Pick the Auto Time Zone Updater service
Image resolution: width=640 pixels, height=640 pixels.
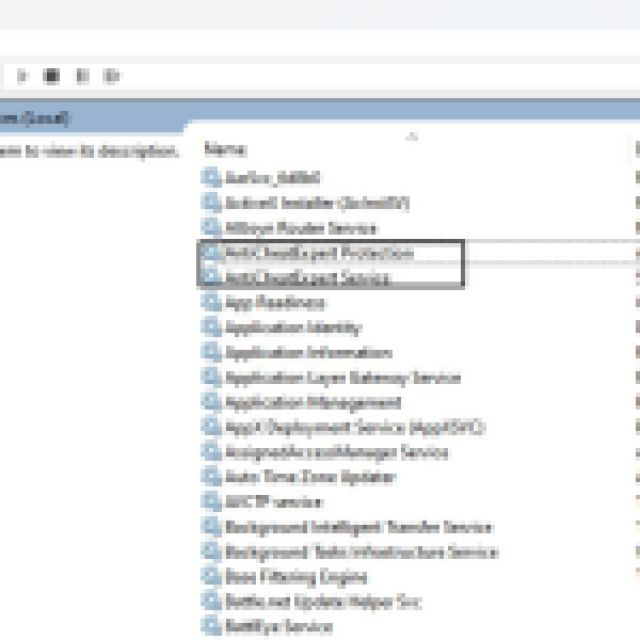click(310, 477)
